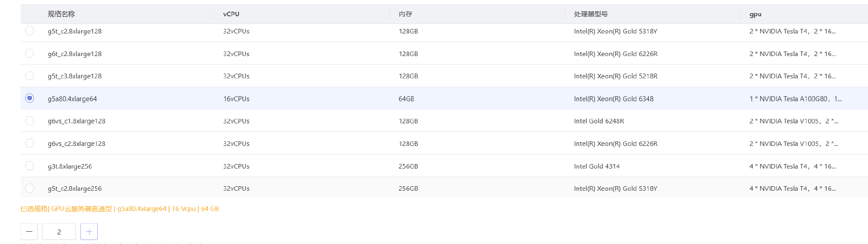
Task: Click the Intel Gold 6248R processor cell
Action: click(599, 121)
